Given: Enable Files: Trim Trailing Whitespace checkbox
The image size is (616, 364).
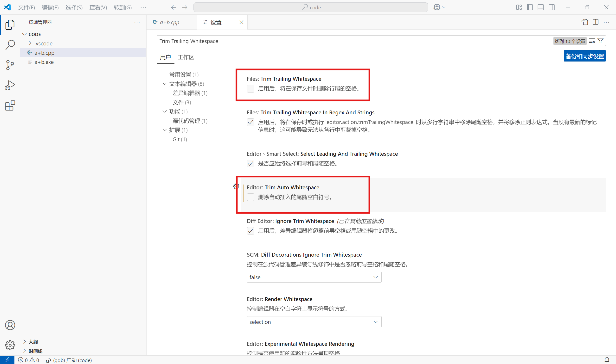Looking at the screenshot, I should (x=250, y=89).
